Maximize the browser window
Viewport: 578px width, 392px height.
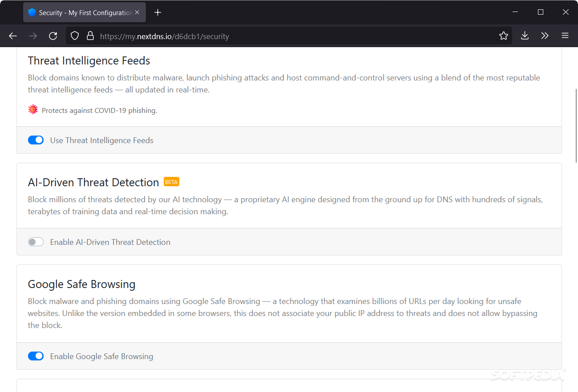[541, 12]
